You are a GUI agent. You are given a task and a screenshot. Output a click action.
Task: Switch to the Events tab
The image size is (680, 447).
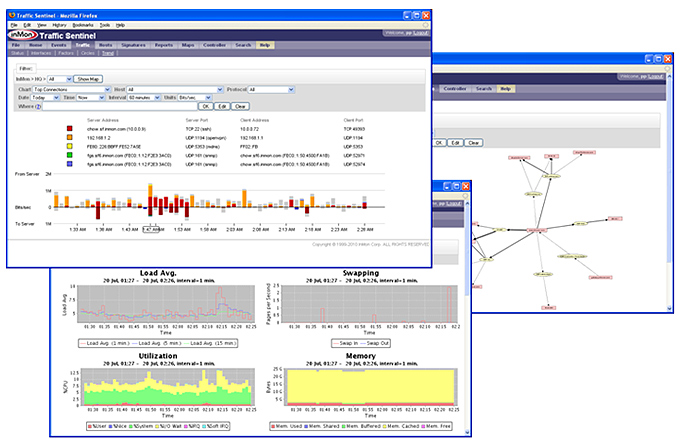59,45
